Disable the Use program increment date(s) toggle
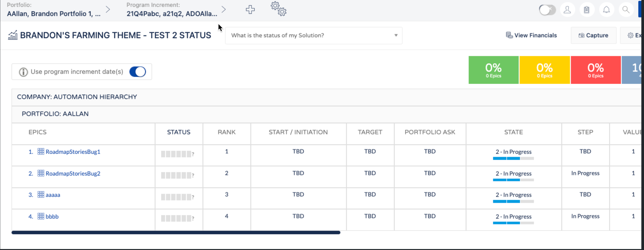 tap(137, 71)
